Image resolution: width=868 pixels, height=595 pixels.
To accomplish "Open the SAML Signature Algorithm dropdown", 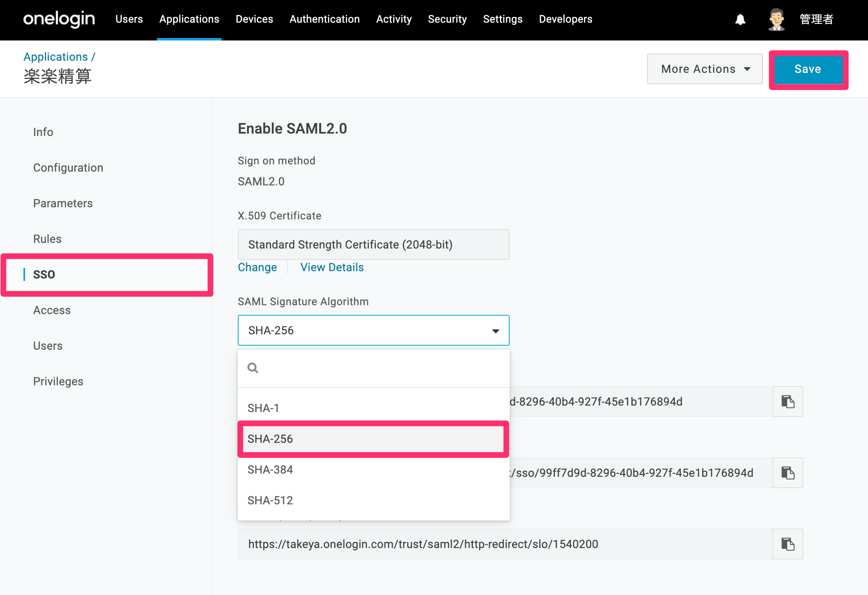I will 373,330.
